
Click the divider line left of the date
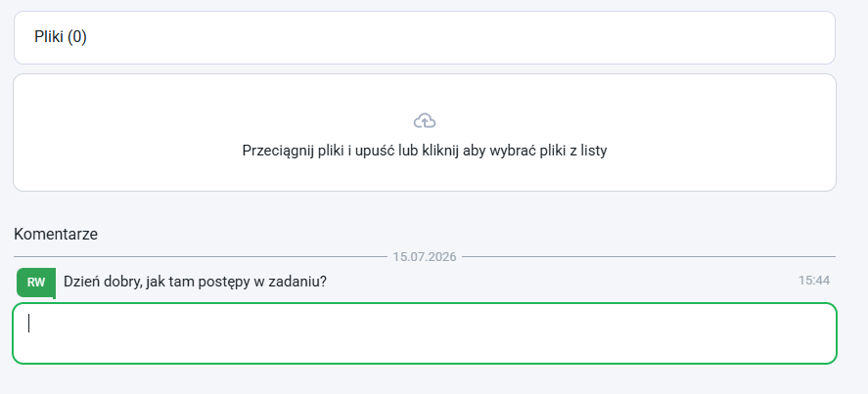(200, 257)
